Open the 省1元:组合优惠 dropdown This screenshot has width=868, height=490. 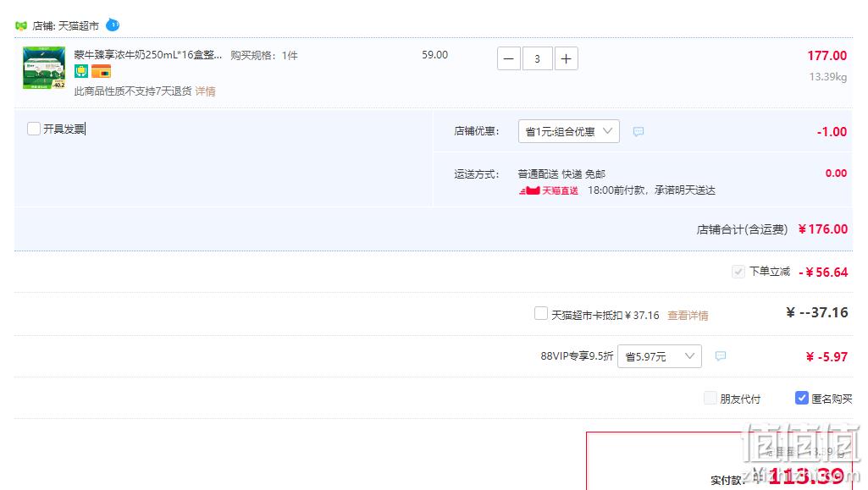tap(568, 132)
